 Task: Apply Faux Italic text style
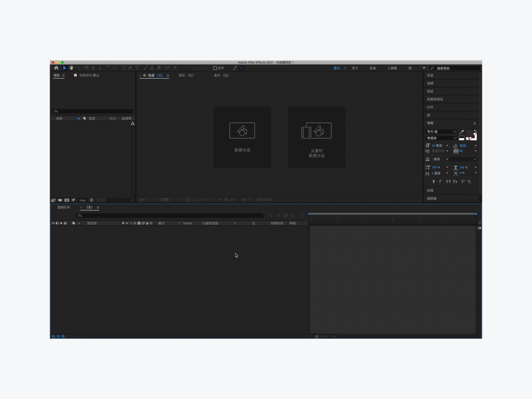point(440,182)
